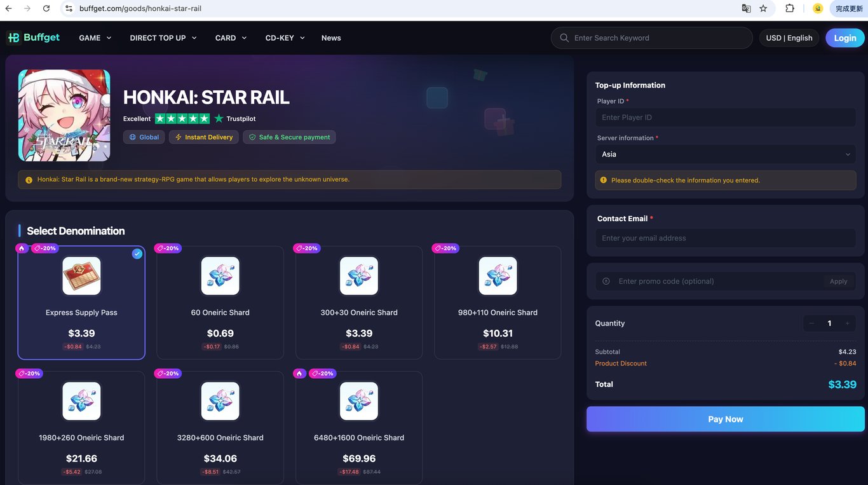This screenshot has width=868, height=485.
Task: Click the search magnifier icon
Action: click(564, 38)
